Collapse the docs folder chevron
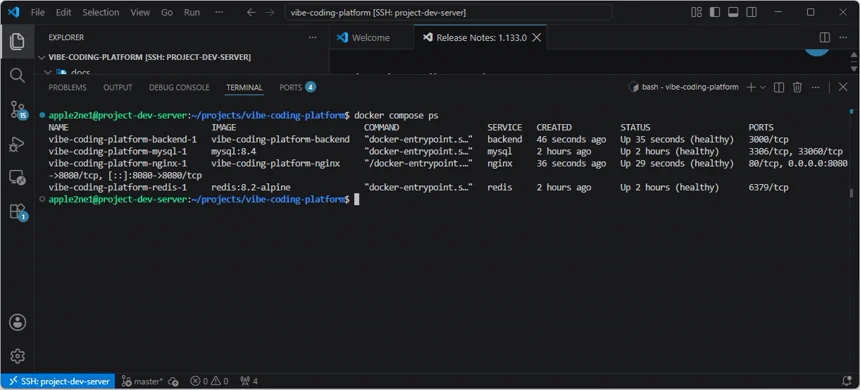This screenshot has width=860, height=390. coord(48,72)
